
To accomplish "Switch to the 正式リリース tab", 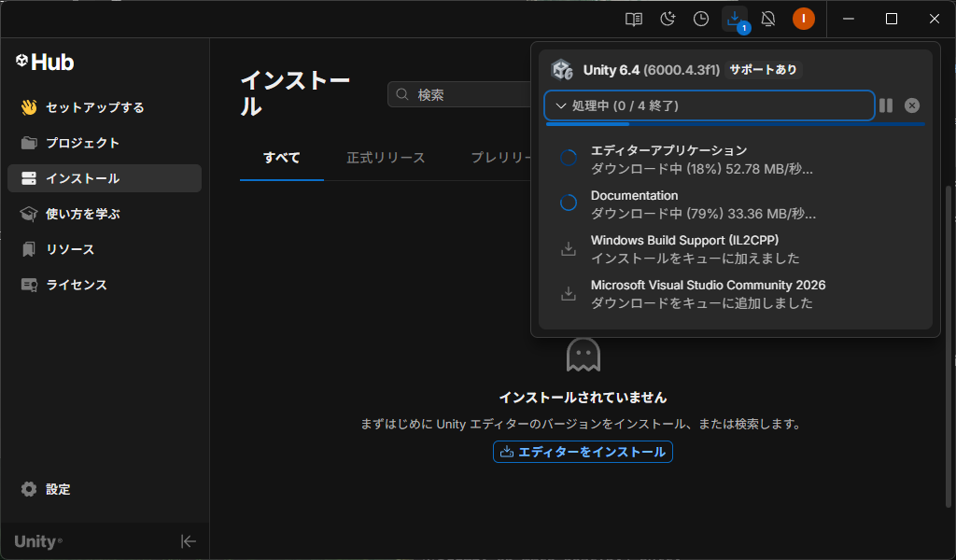I will [x=386, y=158].
